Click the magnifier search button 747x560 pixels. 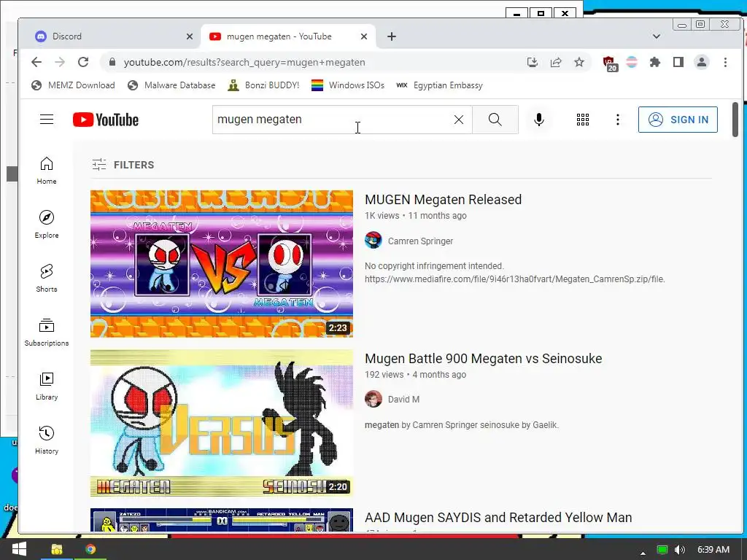pyautogui.click(x=495, y=120)
